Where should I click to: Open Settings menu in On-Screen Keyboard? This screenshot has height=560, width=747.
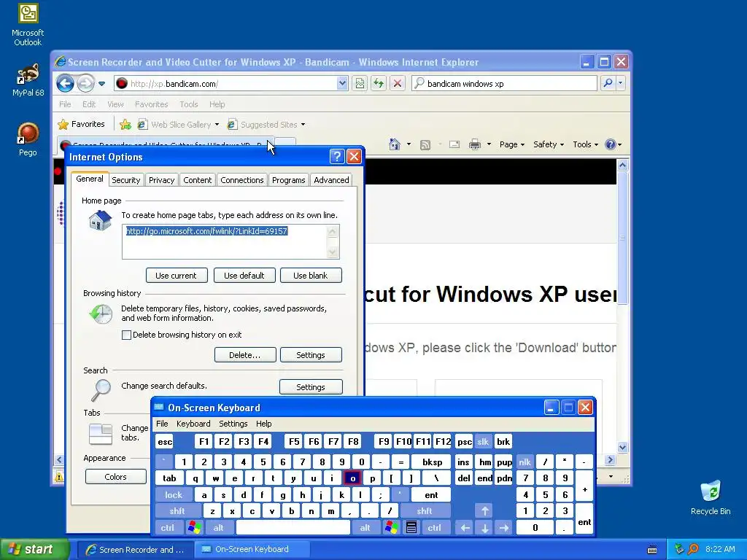pos(233,424)
